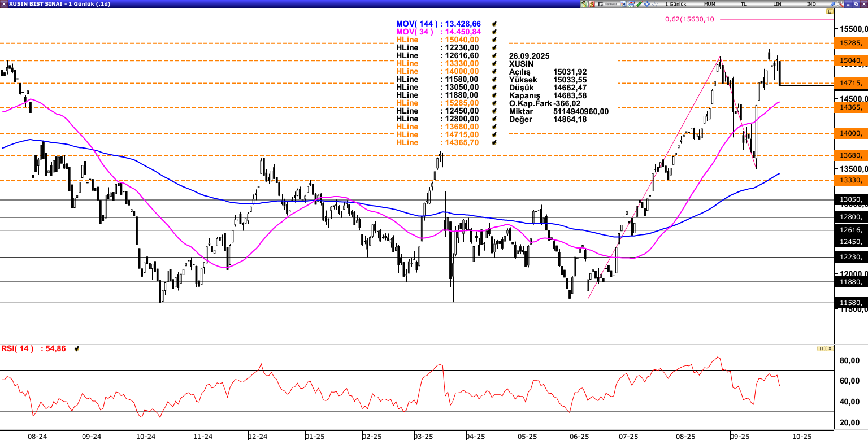Open the '1 Günlük' period dropdown
The image size is (868, 440).
[x=674, y=4]
